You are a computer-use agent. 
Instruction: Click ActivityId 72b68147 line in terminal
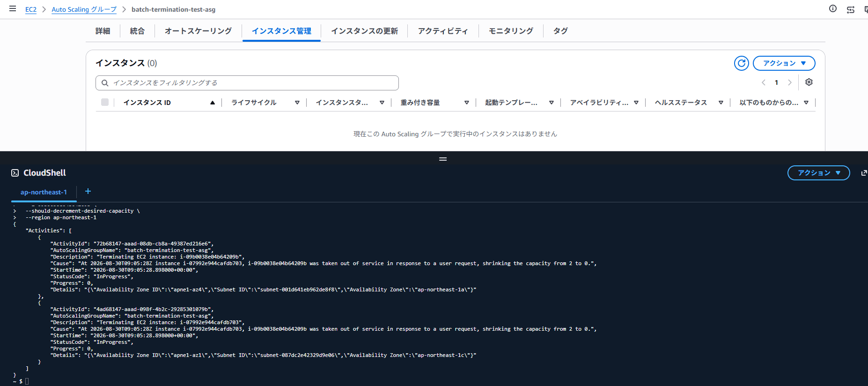pos(132,244)
